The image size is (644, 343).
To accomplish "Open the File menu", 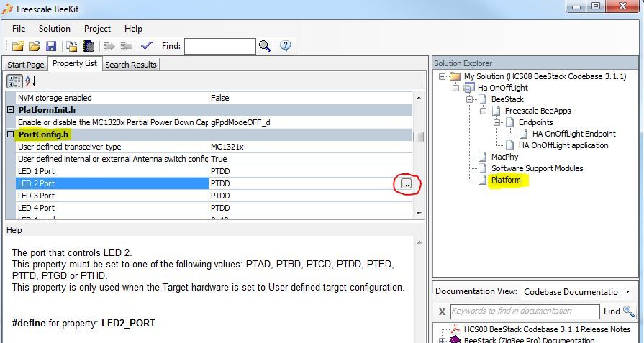I will point(19,29).
